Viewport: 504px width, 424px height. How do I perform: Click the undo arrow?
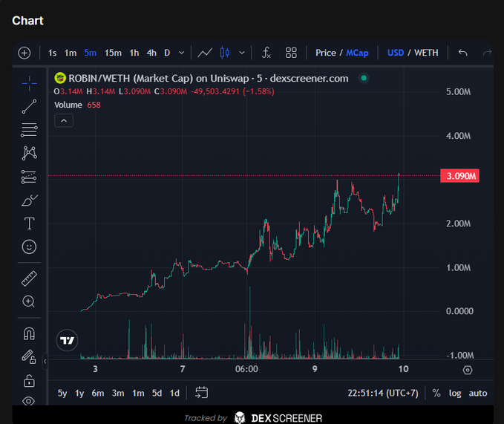point(462,53)
